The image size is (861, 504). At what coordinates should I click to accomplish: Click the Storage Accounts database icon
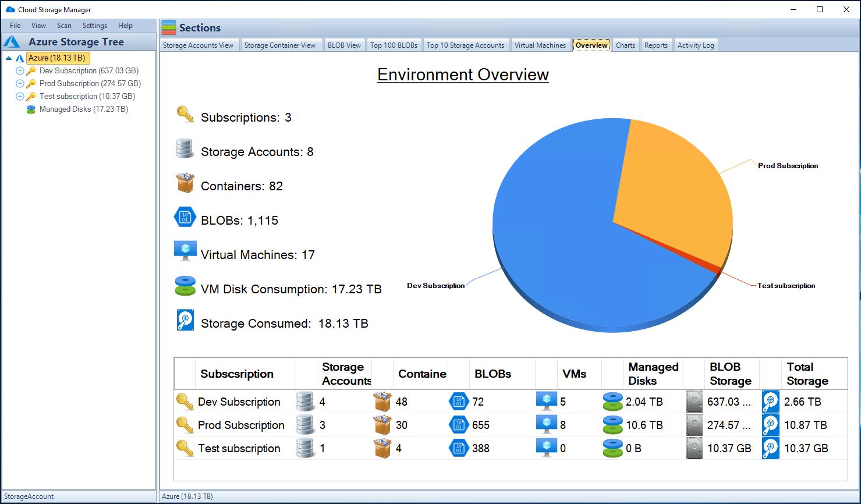184,148
